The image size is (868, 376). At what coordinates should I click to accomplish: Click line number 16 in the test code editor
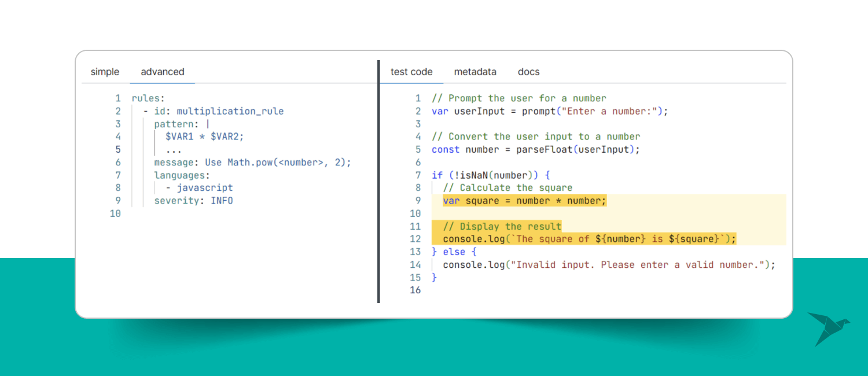click(415, 290)
